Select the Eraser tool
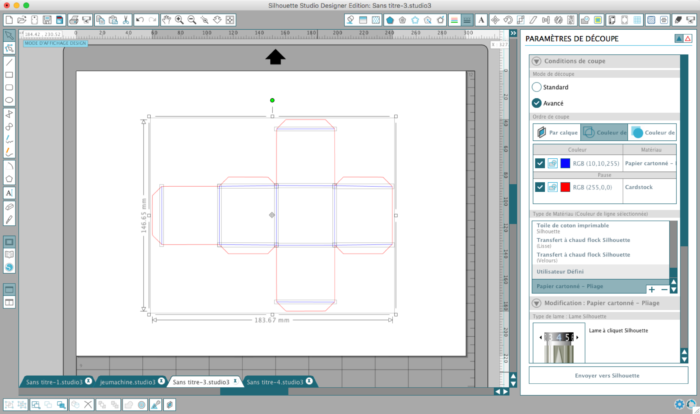 pos(9,207)
